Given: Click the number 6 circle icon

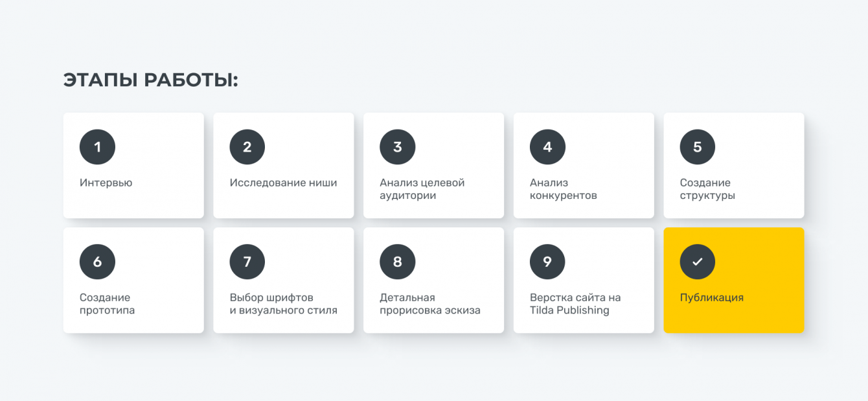Looking at the screenshot, I should click(x=97, y=262).
